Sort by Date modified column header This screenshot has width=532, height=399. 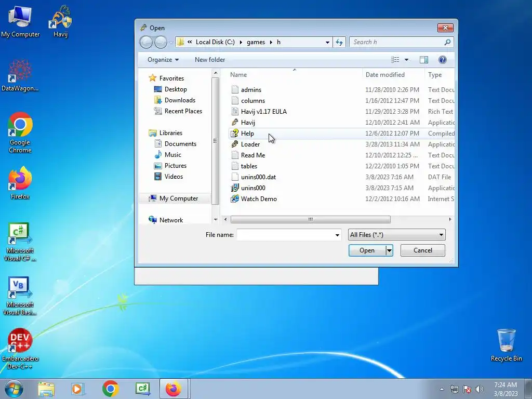393,75
